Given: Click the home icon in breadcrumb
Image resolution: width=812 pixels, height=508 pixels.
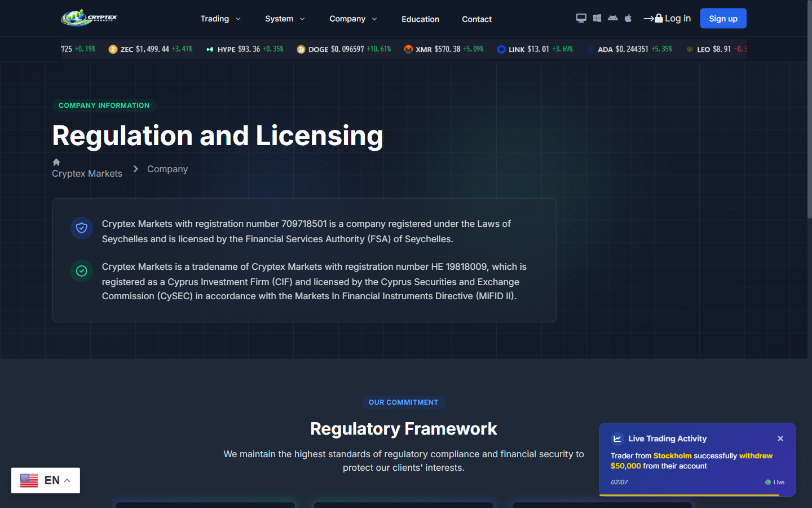Looking at the screenshot, I should click(x=56, y=162).
